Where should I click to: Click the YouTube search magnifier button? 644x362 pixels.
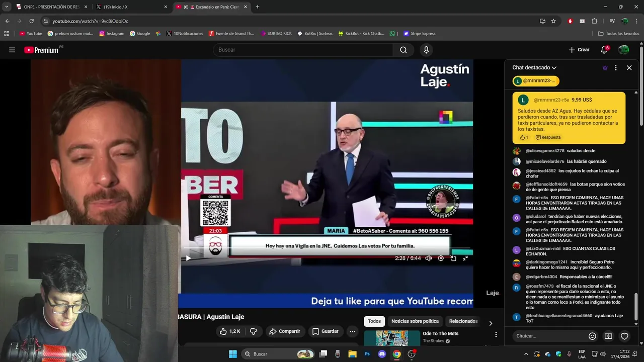tap(404, 50)
